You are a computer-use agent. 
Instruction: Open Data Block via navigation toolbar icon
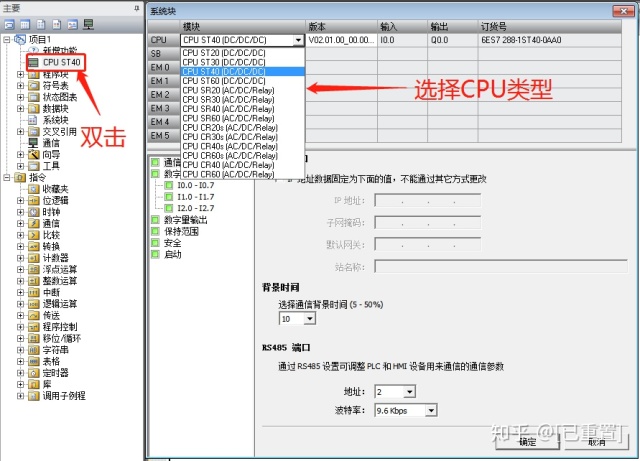[41, 25]
